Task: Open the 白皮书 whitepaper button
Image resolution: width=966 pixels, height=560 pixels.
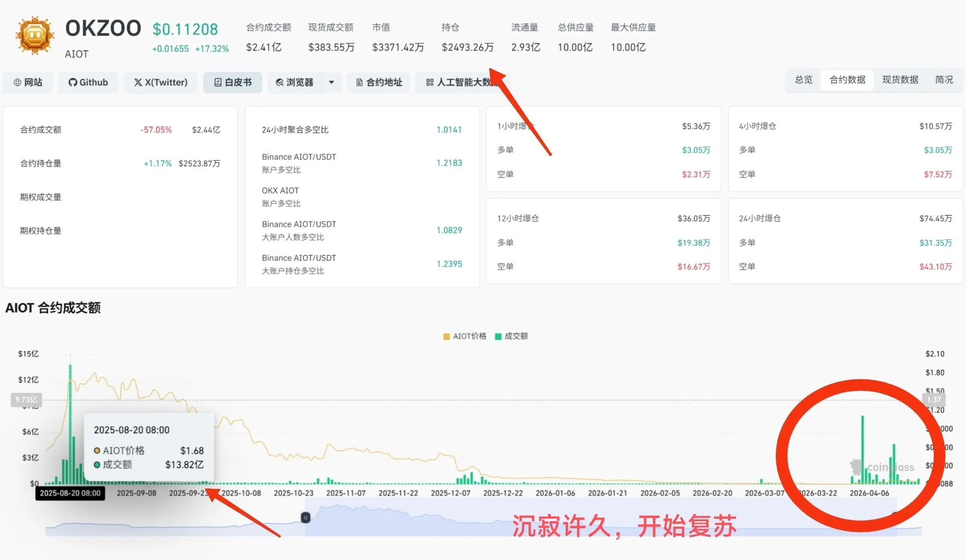Action: pos(233,82)
